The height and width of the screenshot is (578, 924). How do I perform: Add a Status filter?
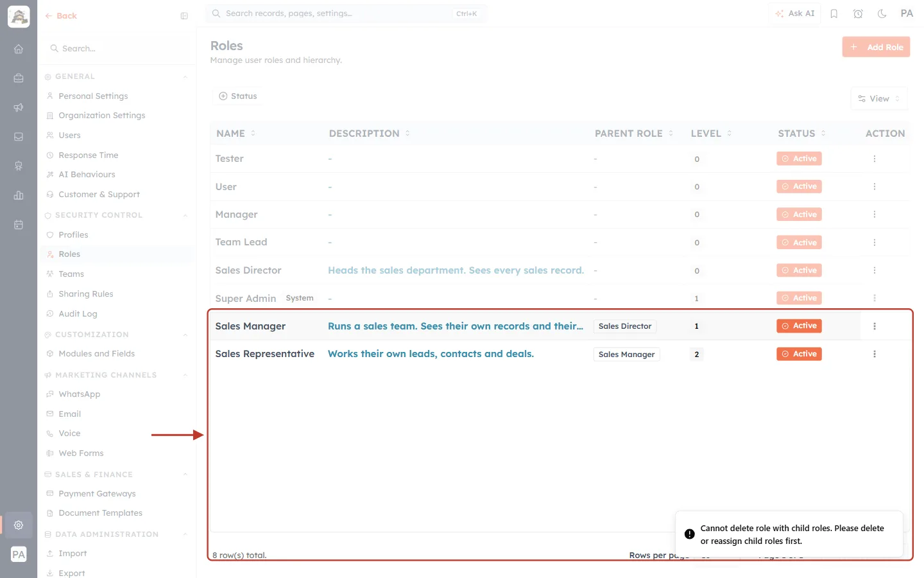pos(238,96)
